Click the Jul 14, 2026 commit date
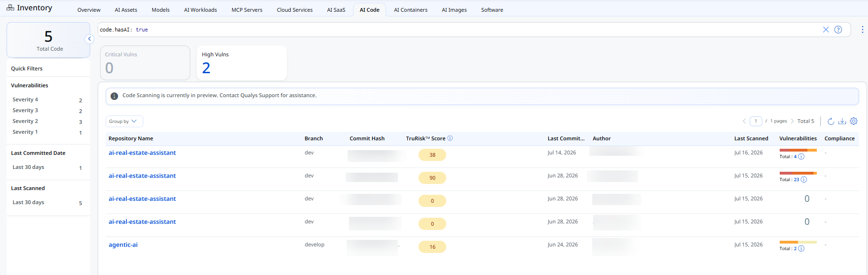This screenshot has width=868, height=275. click(561, 153)
